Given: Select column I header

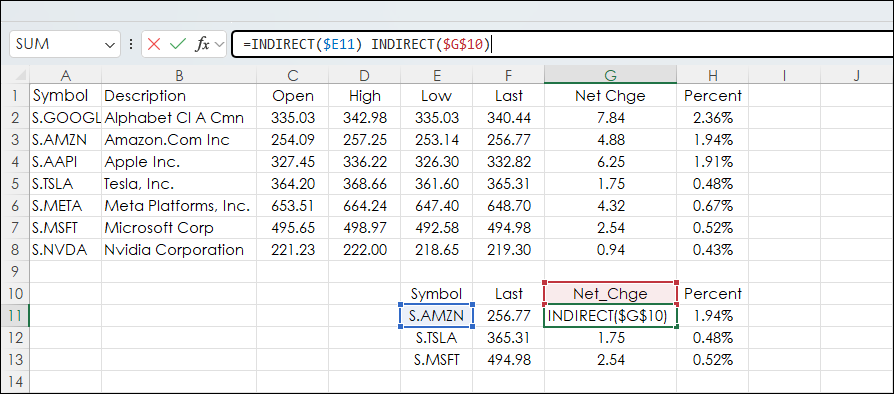Looking at the screenshot, I should point(785,75).
